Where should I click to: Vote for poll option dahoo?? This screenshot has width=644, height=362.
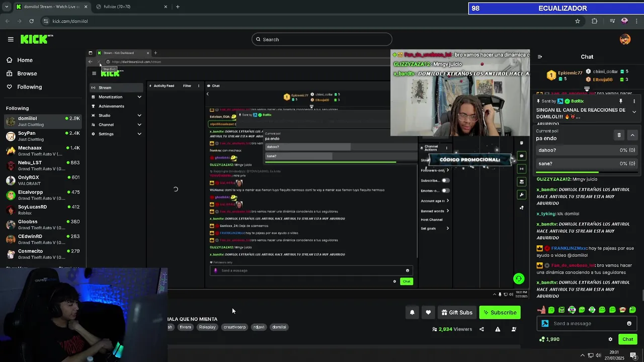point(587,150)
